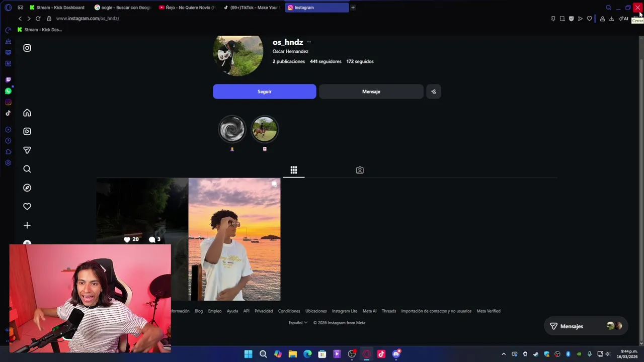Open the Threads footer link
Screen dimensions: 644x362
389,311
